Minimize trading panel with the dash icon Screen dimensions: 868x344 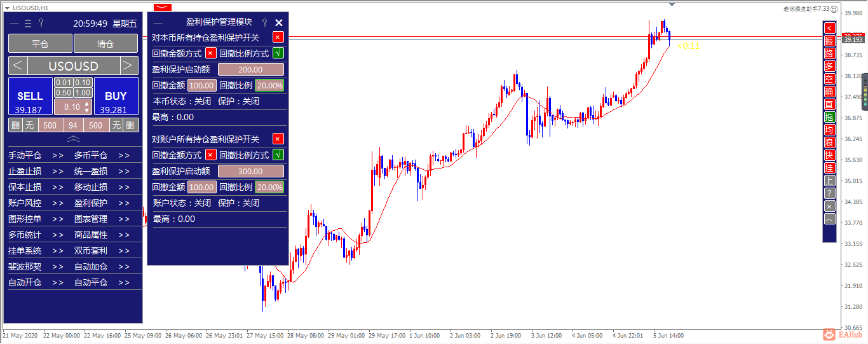click(14, 24)
